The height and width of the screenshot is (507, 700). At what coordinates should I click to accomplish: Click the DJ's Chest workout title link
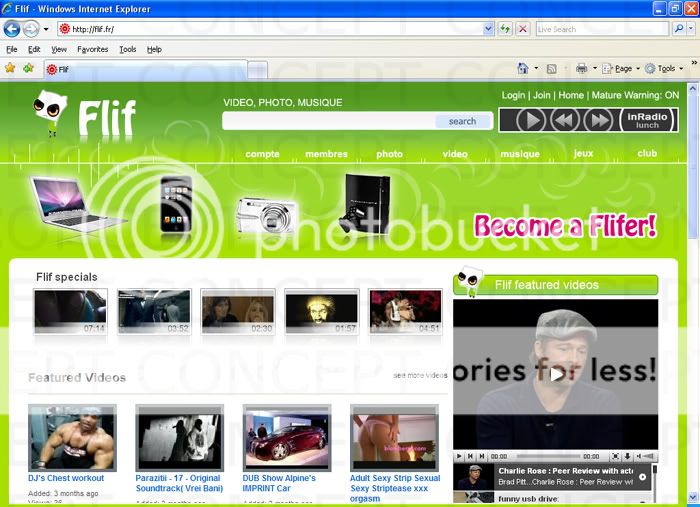tap(66, 478)
